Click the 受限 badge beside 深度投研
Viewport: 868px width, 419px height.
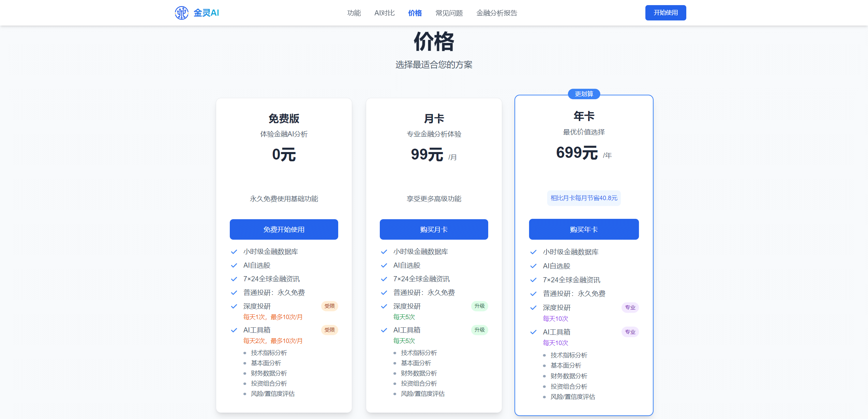(x=329, y=306)
